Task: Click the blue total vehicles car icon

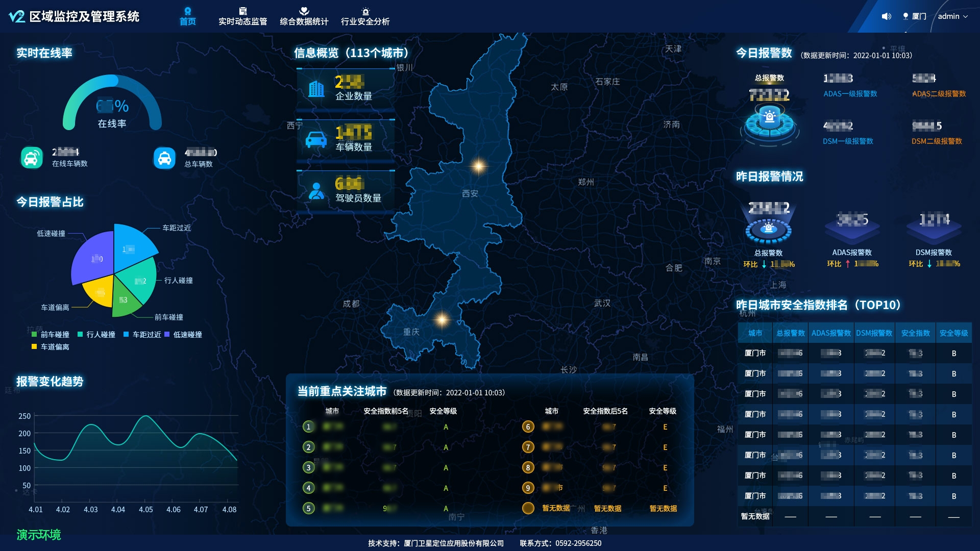Action: tap(164, 158)
